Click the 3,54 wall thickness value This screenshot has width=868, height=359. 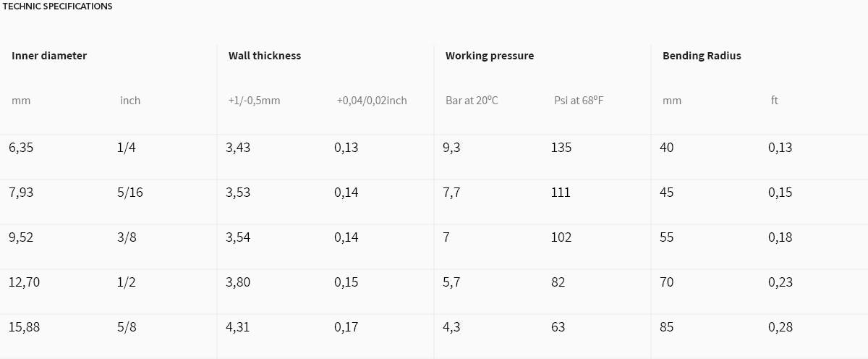tap(238, 237)
